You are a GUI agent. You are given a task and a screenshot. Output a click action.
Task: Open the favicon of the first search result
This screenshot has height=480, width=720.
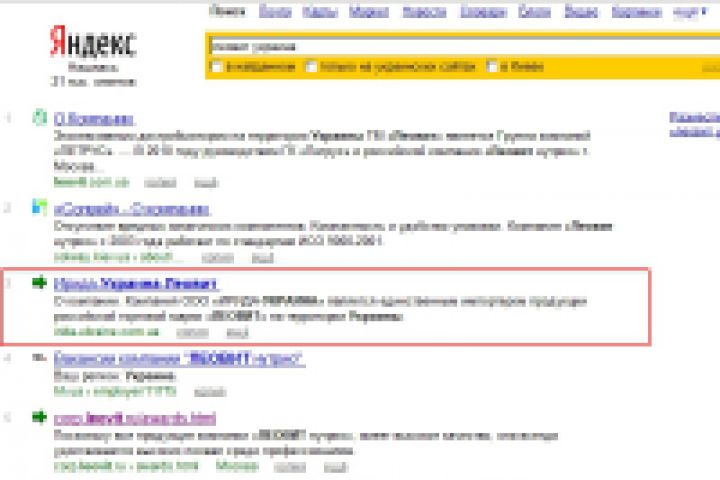(39, 118)
